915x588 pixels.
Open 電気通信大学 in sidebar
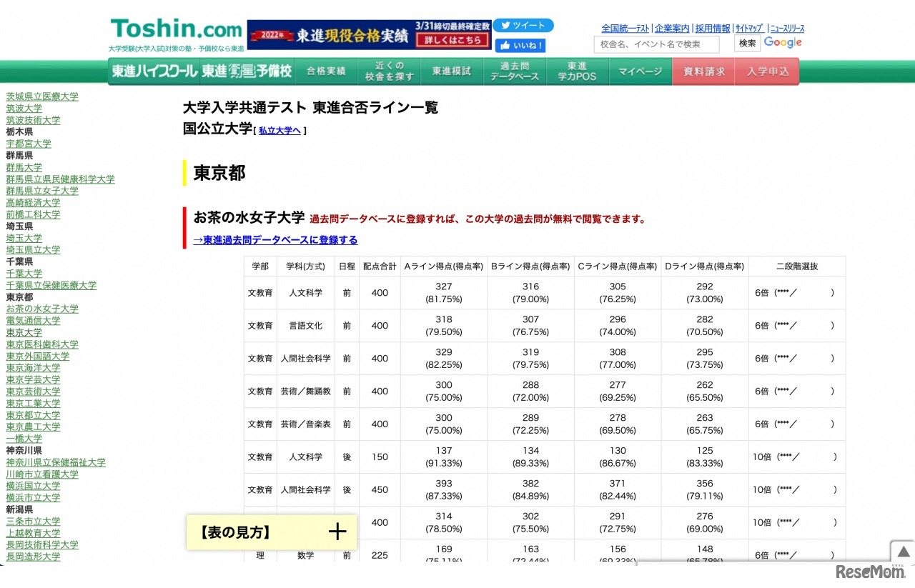(33, 321)
